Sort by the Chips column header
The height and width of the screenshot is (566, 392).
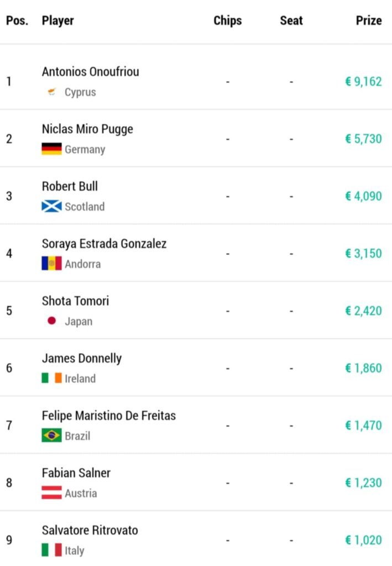click(227, 20)
